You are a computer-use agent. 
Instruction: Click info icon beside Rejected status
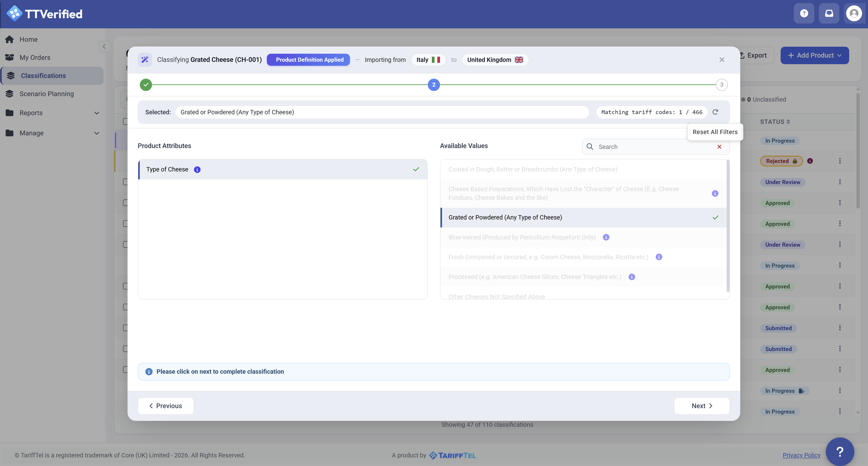click(x=810, y=161)
